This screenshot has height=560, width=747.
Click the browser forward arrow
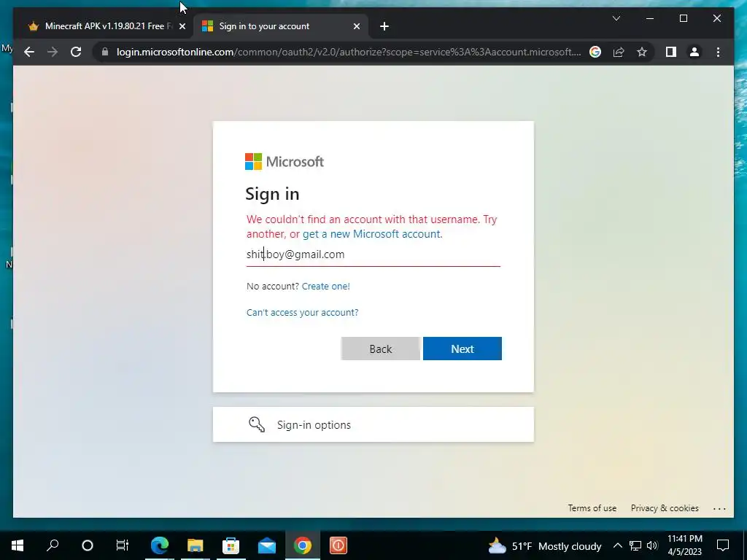click(53, 52)
